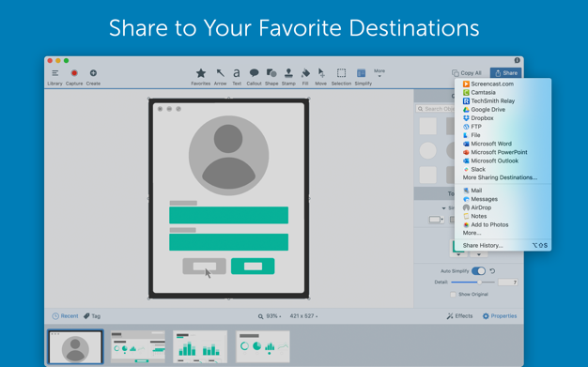Check the Show Original checkbox
Viewport: 588px width, 367px height.
coord(453,295)
